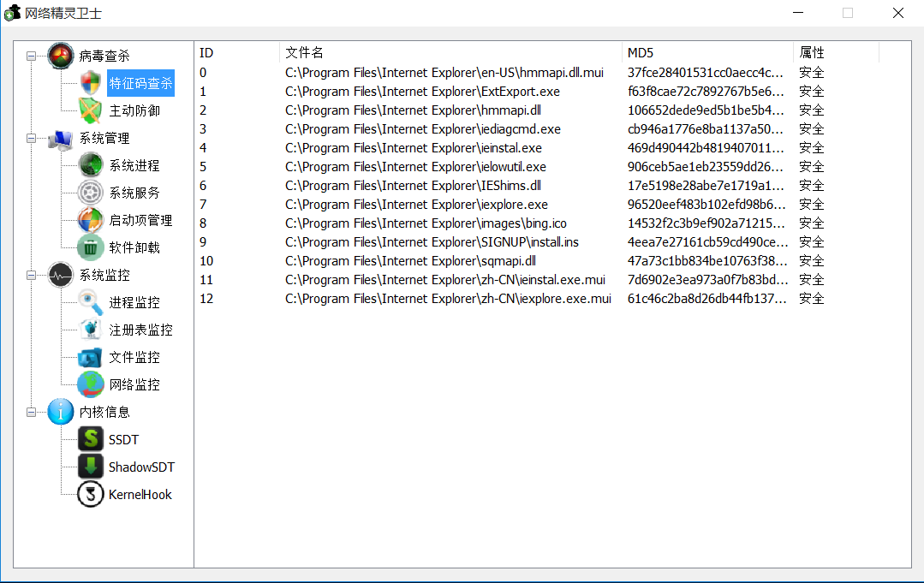Select the 病毒查杀 category label

[x=104, y=56]
